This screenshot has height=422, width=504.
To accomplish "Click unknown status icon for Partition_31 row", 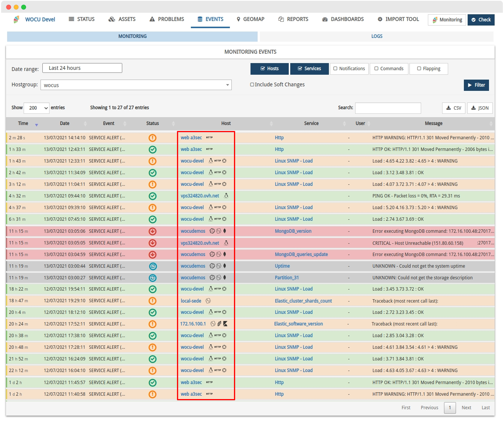I will tap(153, 278).
